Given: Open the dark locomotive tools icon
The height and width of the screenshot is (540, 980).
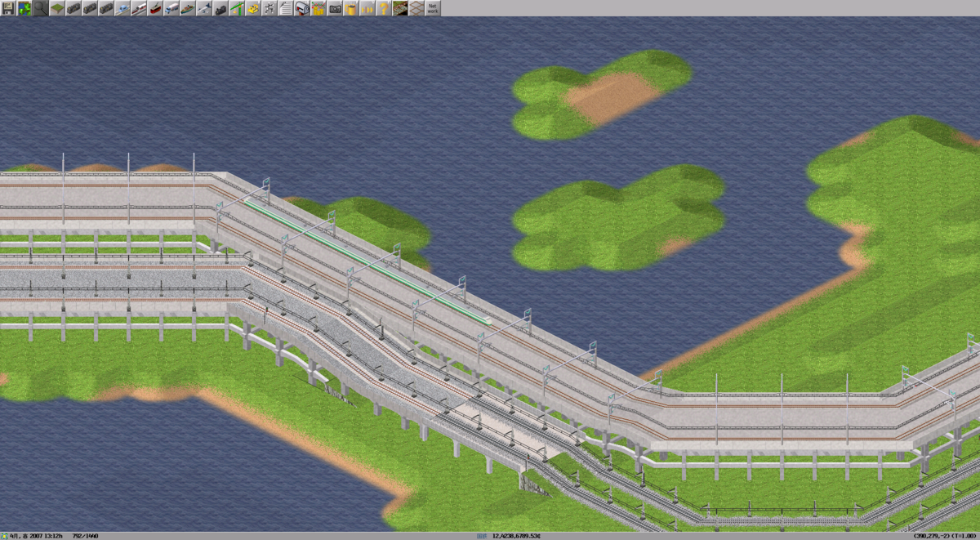Looking at the screenshot, I should [220, 8].
